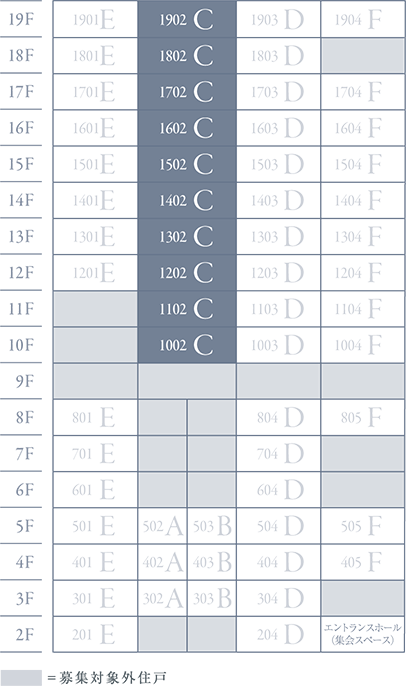Click unit 502 A on 5th floor
This screenshot has width=406, height=686.
pos(162,526)
